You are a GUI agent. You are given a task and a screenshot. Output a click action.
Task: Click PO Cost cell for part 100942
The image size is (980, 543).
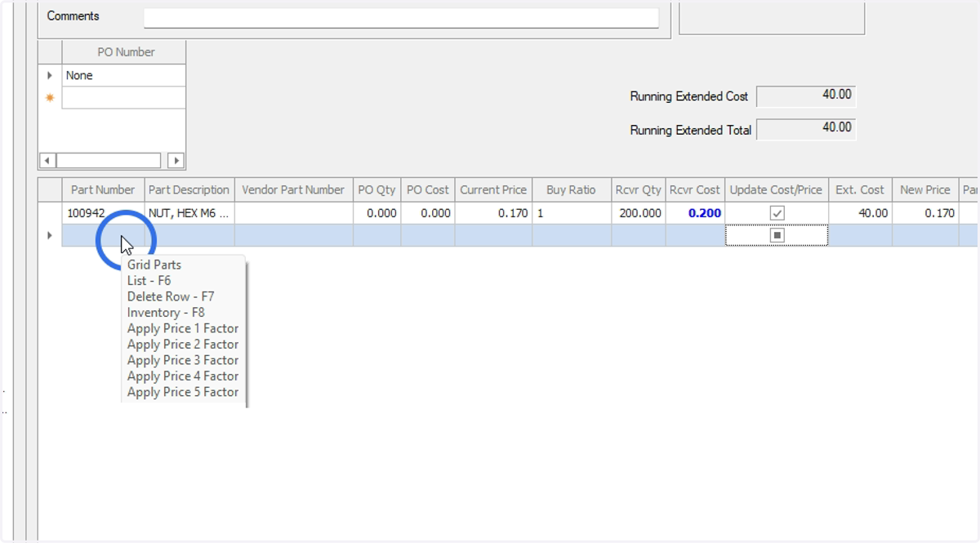click(x=428, y=213)
